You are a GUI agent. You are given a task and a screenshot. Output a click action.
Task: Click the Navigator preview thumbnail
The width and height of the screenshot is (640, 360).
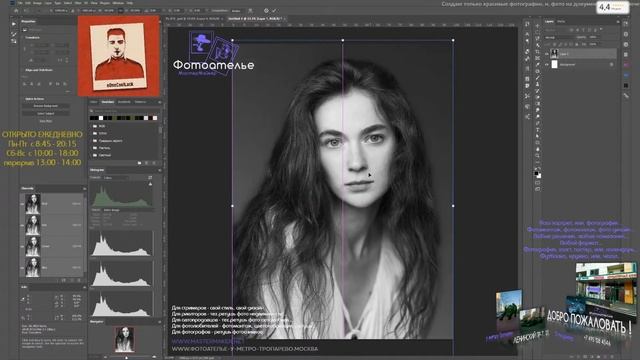[124, 339]
